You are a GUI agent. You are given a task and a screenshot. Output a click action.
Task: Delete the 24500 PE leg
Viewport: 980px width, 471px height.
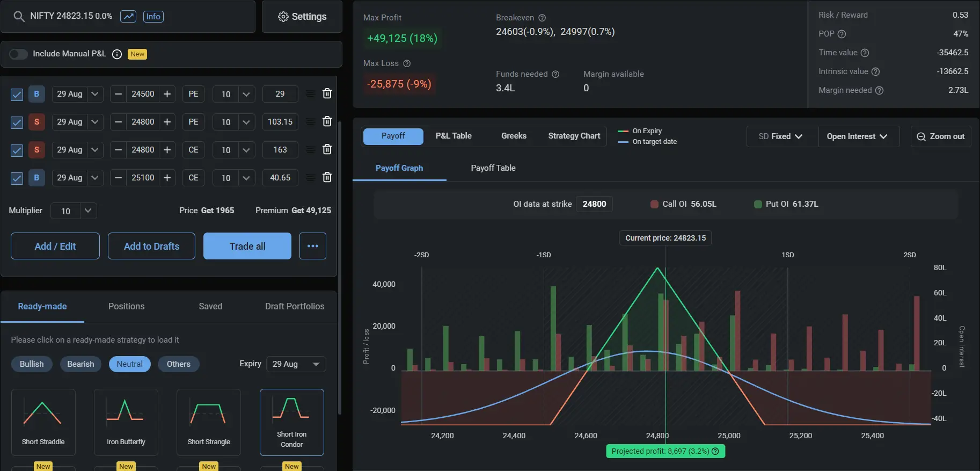[x=327, y=93]
